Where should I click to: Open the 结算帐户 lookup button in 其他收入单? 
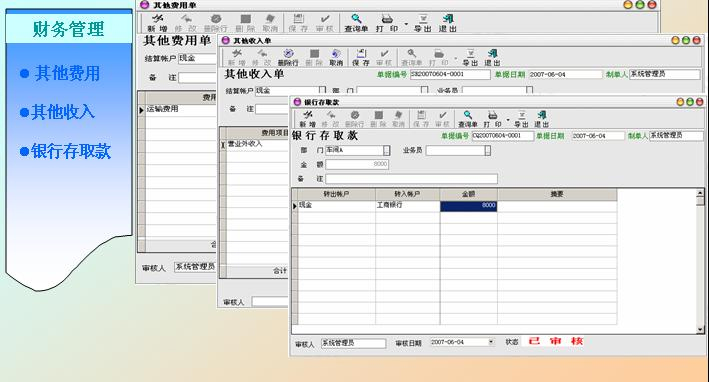322,90
